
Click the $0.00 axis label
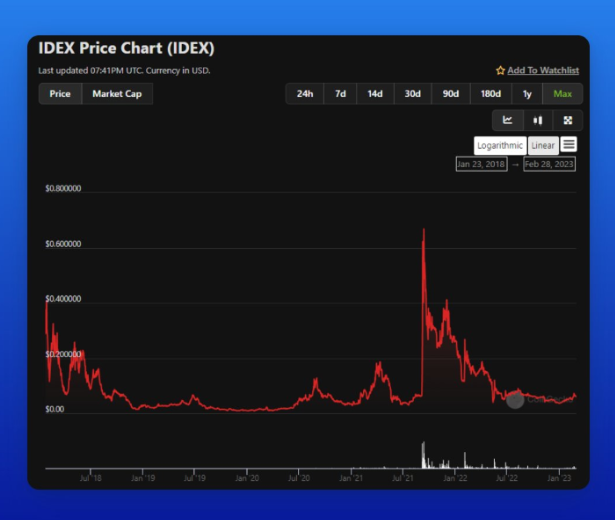point(55,409)
